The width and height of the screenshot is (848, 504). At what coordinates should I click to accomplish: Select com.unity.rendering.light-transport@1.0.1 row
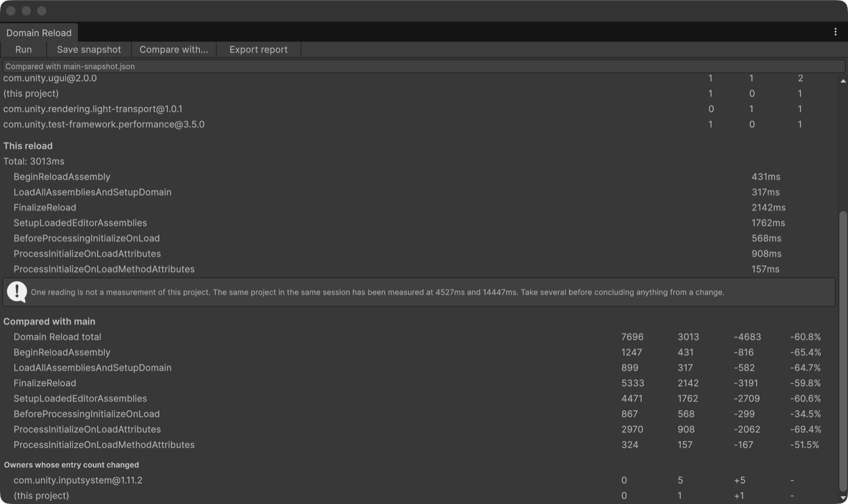point(419,109)
